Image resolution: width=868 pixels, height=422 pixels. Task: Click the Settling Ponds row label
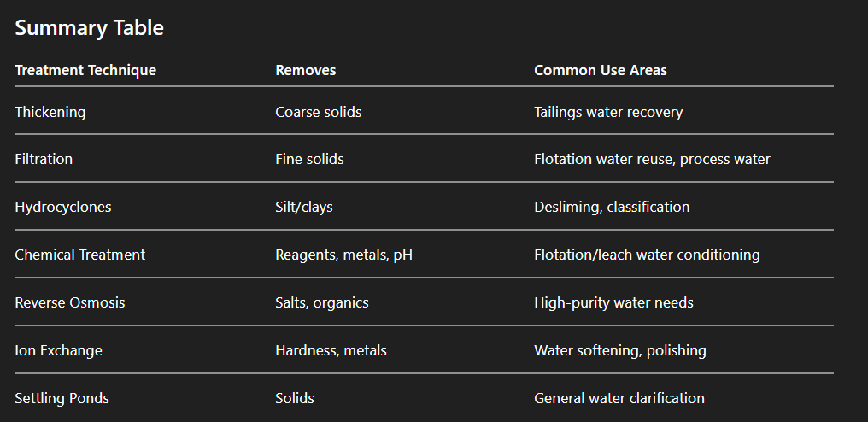(62, 398)
